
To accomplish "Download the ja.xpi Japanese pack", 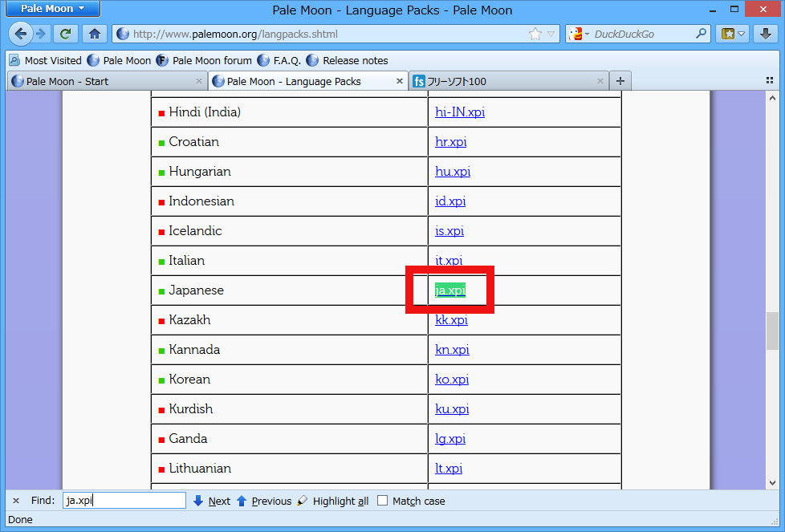I will click(450, 290).
